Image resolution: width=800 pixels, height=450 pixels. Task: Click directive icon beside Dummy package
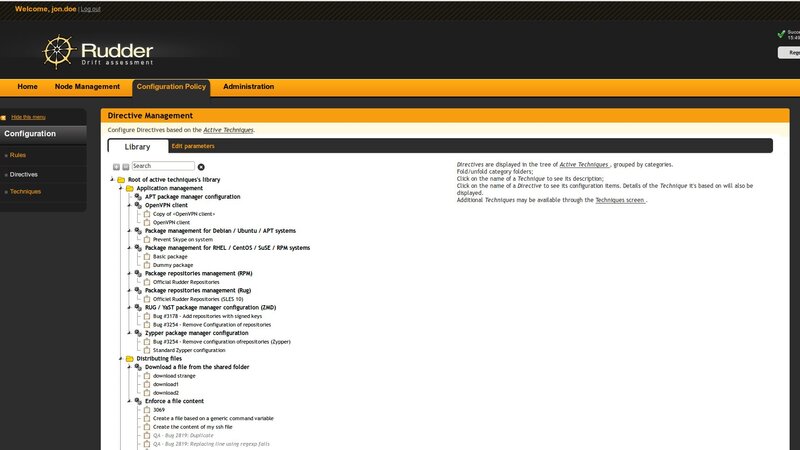click(x=147, y=265)
